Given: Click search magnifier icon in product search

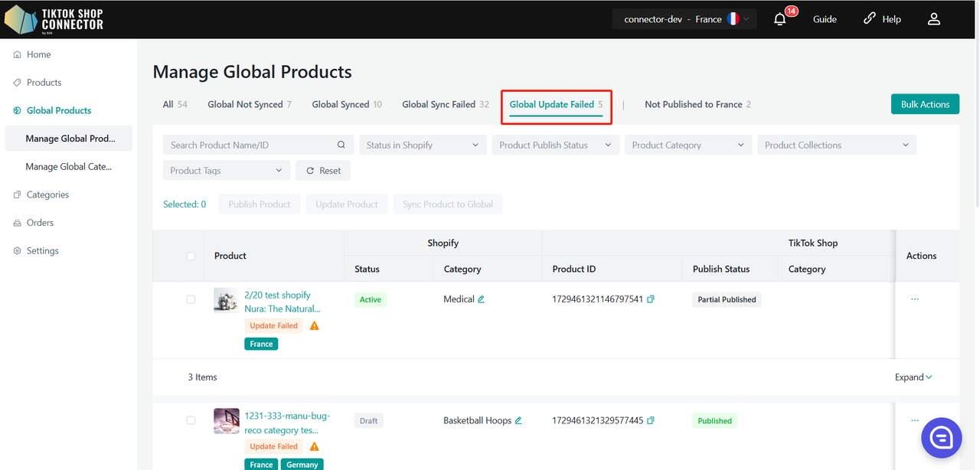Looking at the screenshot, I should point(341,145).
